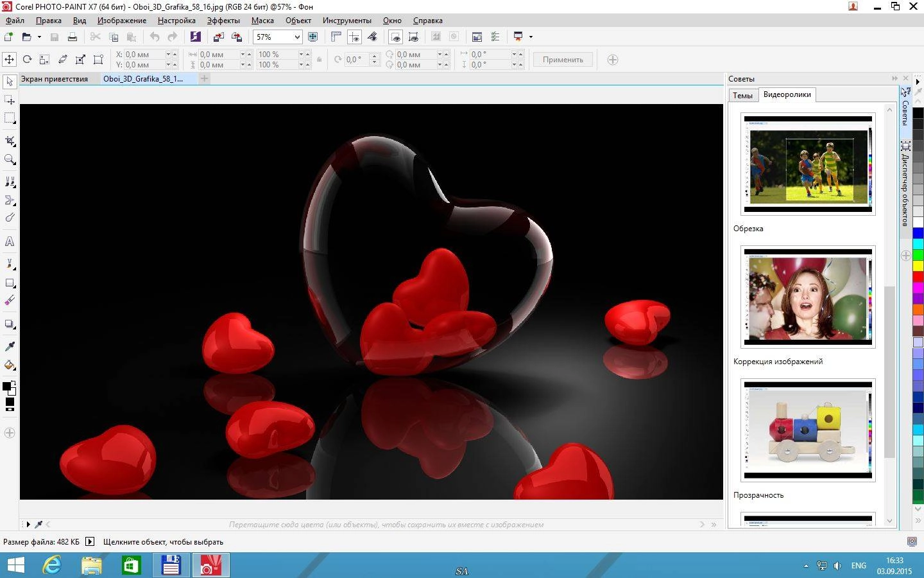Viewport: 924px width, 578px height.
Task: Swap foreground and background colors
Action: coord(13,384)
